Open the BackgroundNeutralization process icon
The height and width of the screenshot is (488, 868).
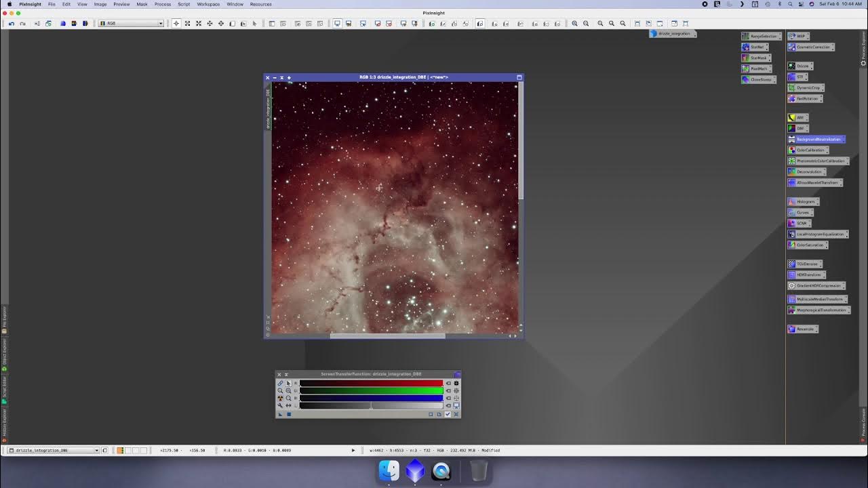click(816, 139)
